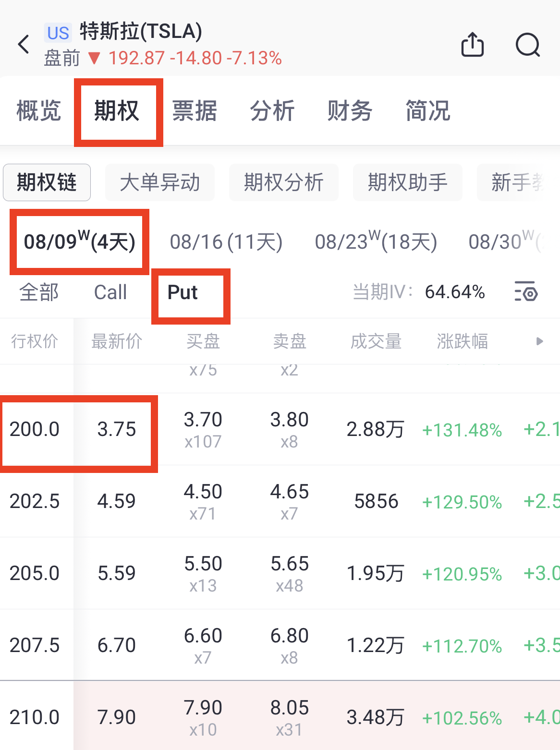The image size is (560, 750).
Task: Select the 期权助手 sub-tab
Action: [x=408, y=182]
